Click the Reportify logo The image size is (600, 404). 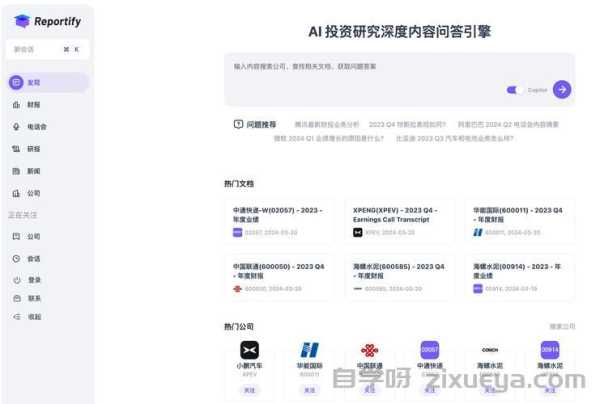coord(47,21)
